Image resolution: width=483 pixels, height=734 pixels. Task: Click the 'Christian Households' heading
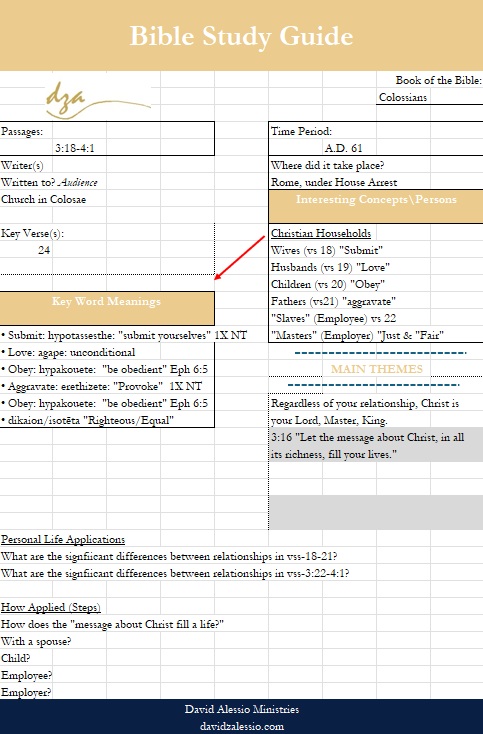321,234
